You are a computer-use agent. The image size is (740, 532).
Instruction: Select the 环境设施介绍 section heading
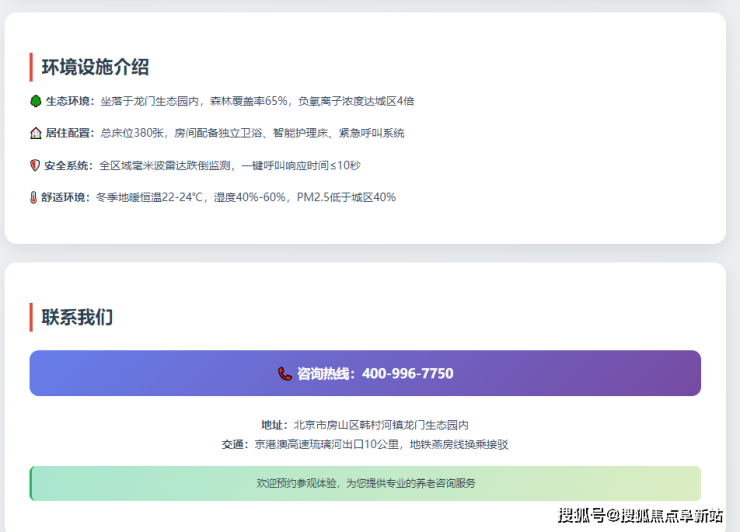coord(95,67)
